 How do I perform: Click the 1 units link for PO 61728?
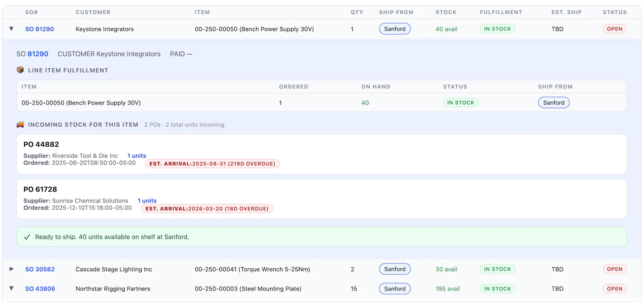pos(147,201)
